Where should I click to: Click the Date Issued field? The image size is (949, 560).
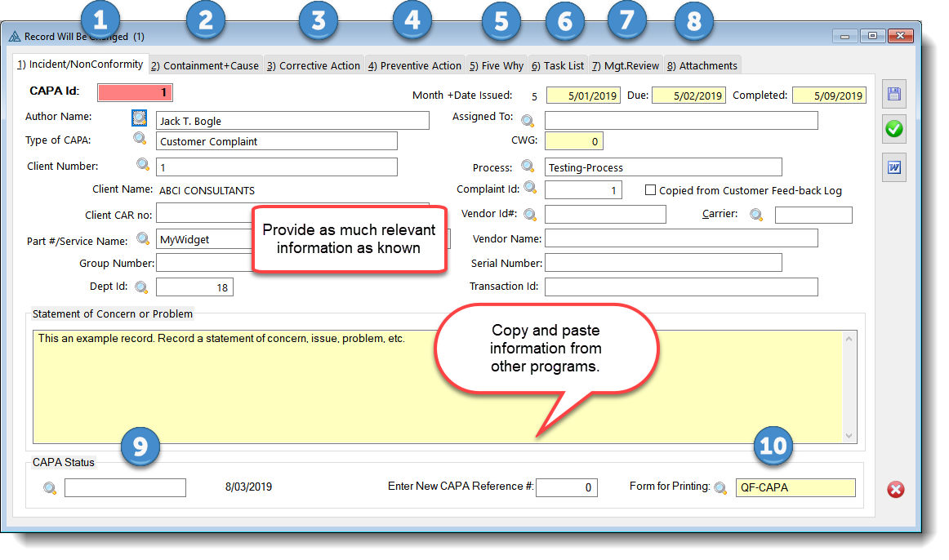(x=583, y=96)
